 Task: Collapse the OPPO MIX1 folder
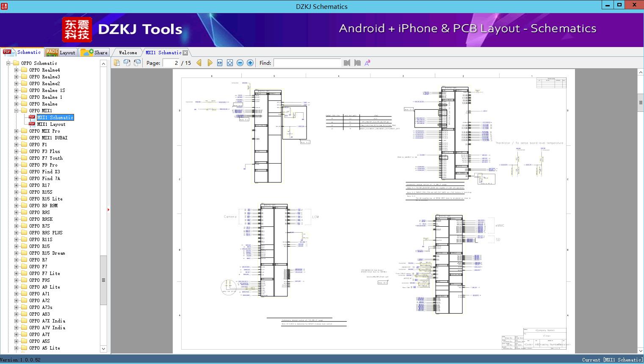point(17,111)
